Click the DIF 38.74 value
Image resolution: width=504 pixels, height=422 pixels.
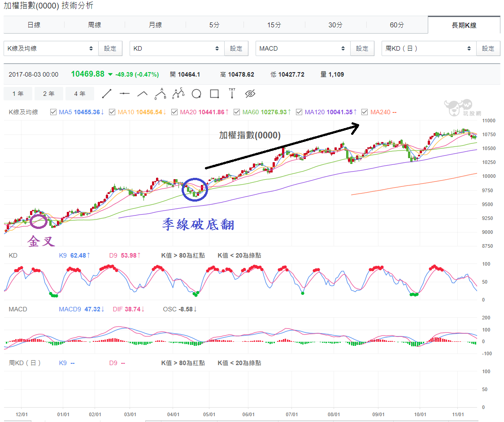point(128,309)
